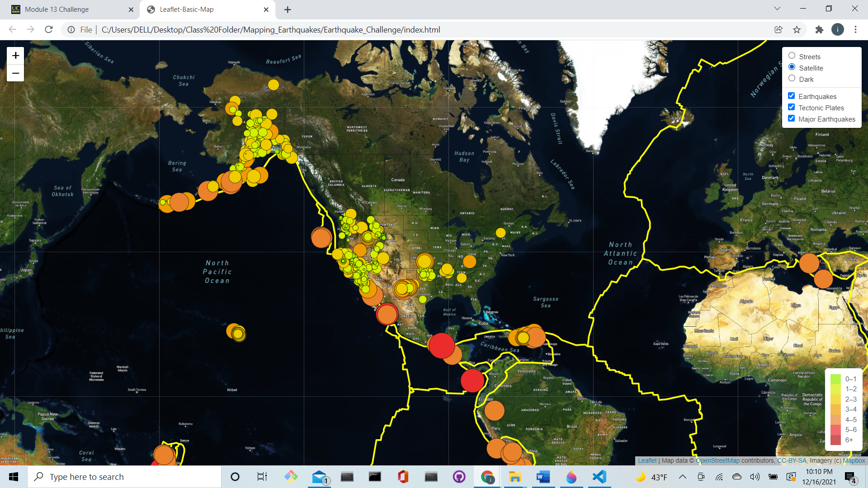Open the Chrome profile avatar
This screenshot has width=868, height=488.
tap(837, 30)
